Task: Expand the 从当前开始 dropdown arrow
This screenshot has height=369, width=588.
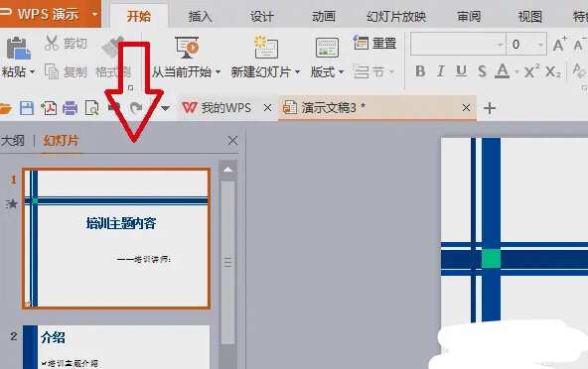Action: [218, 71]
